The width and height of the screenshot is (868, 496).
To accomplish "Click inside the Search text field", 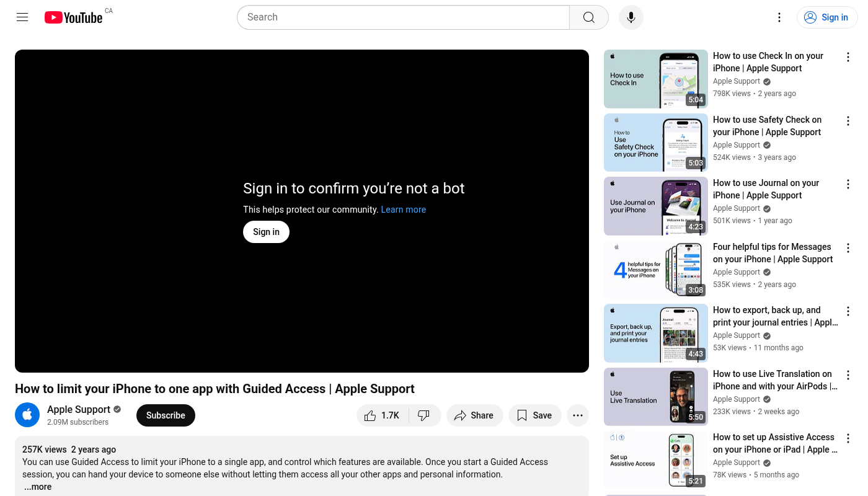I will [x=403, y=17].
